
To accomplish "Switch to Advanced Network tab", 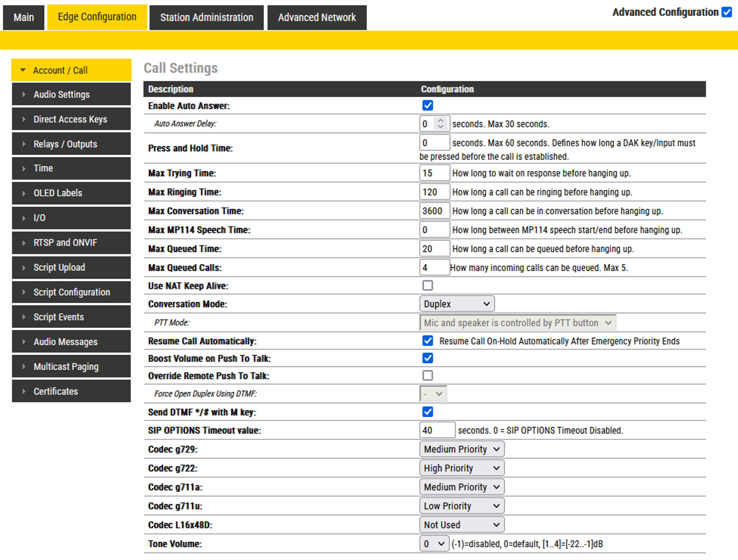I will click(317, 17).
